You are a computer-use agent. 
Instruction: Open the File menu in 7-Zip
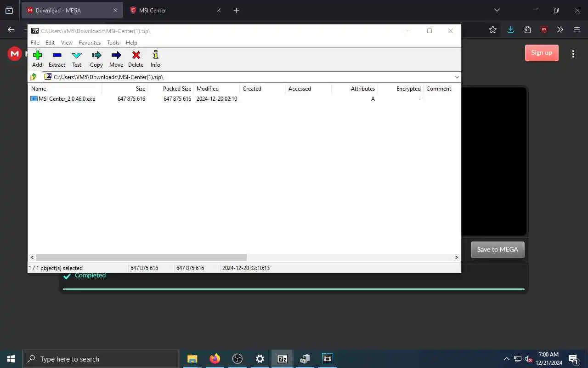pos(35,43)
